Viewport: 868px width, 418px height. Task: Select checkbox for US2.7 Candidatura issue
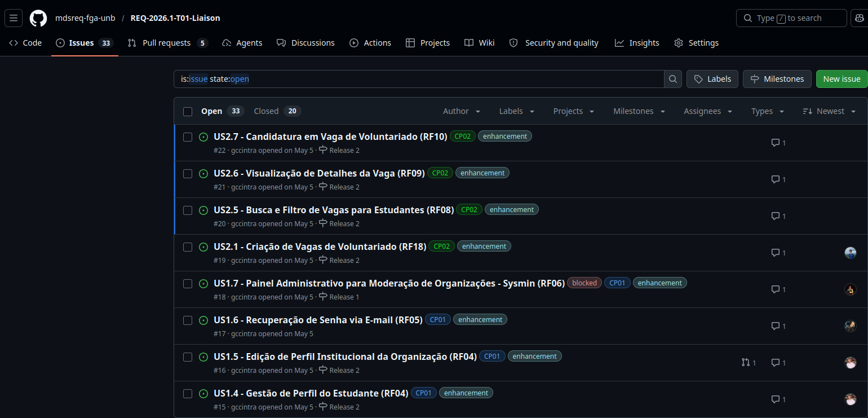click(188, 137)
